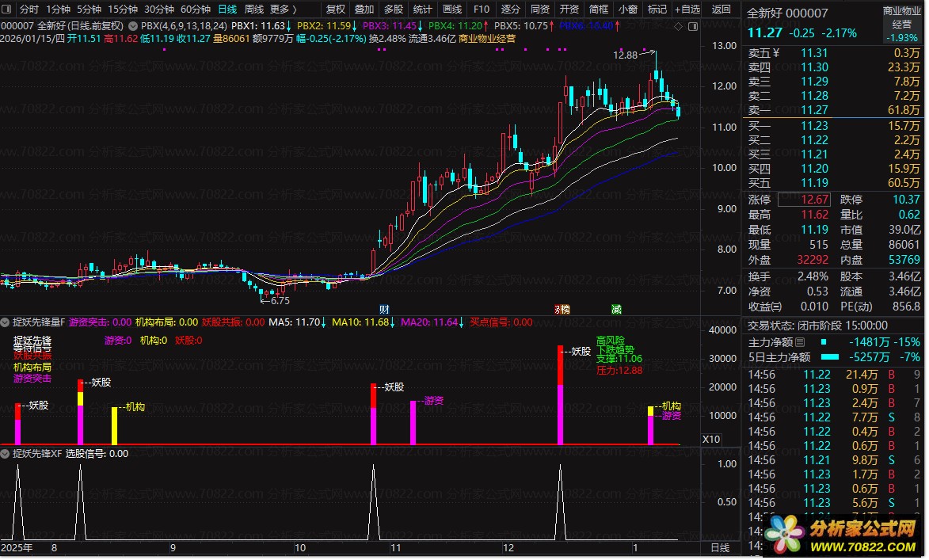The image size is (929, 560).
Task: Toggle the 小窗 small window
Action: [627, 9]
